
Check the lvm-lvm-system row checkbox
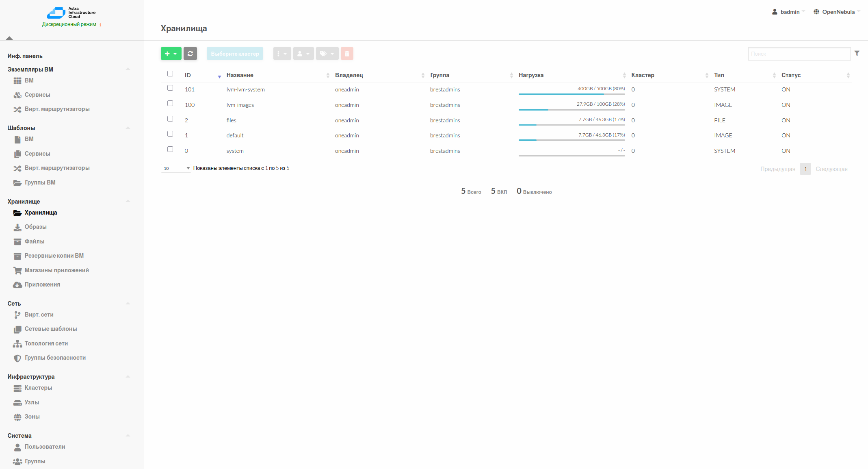(170, 88)
